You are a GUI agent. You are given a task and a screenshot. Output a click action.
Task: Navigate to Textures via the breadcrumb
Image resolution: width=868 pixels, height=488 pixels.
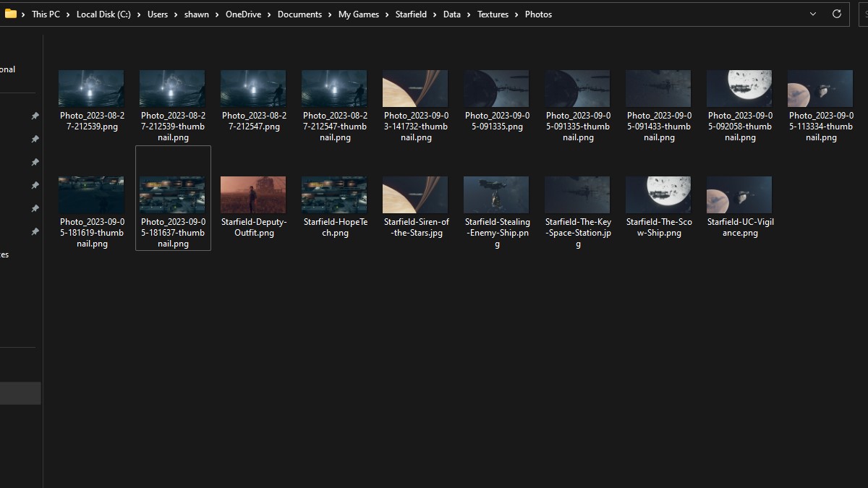click(493, 14)
